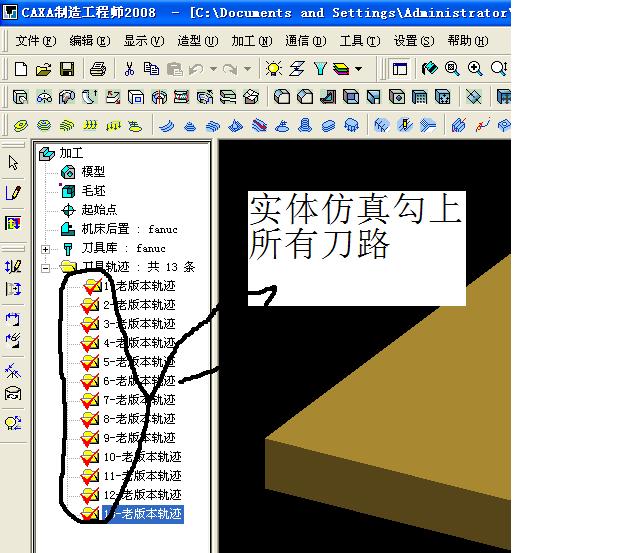Viewport: 640px width, 553px height.
Task: Cut with the scissors icon
Action: point(129,69)
